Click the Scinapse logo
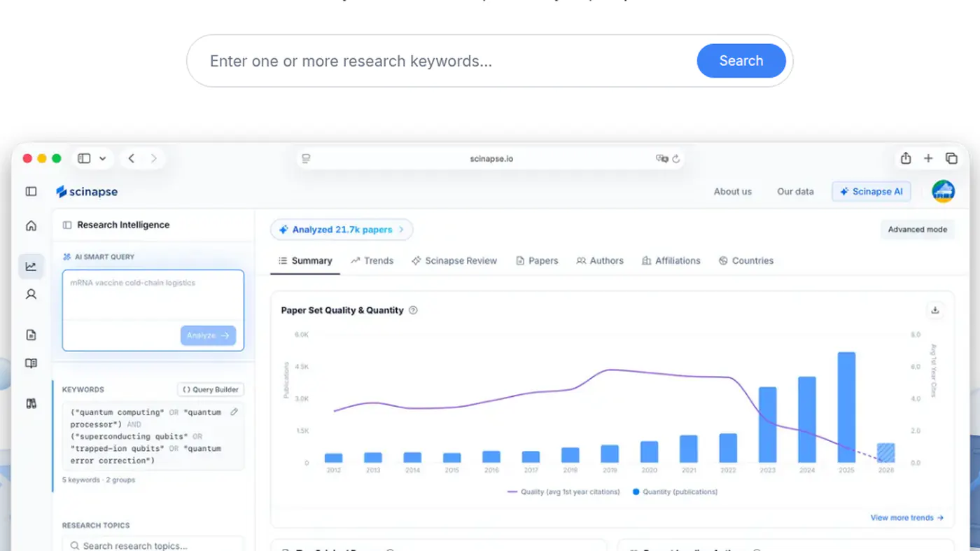 (x=87, y=192)
